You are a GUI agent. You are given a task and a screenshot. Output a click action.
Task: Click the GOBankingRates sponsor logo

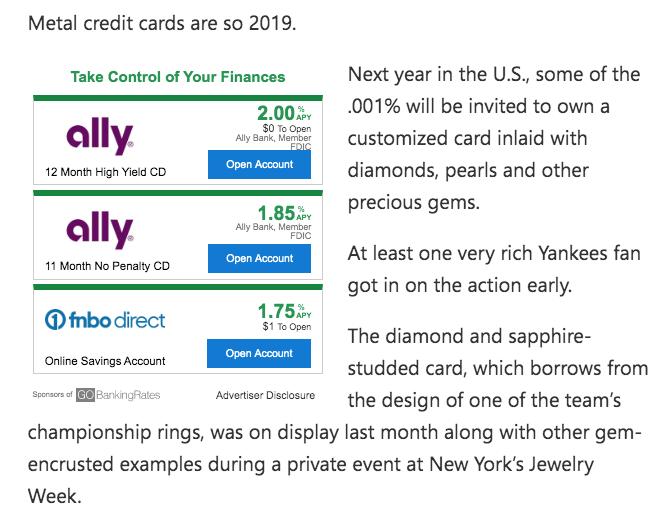(x=118, y=395)
